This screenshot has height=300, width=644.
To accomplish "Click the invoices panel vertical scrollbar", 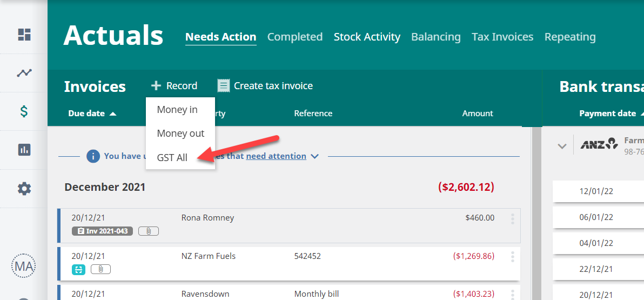I will click(536, 214).
